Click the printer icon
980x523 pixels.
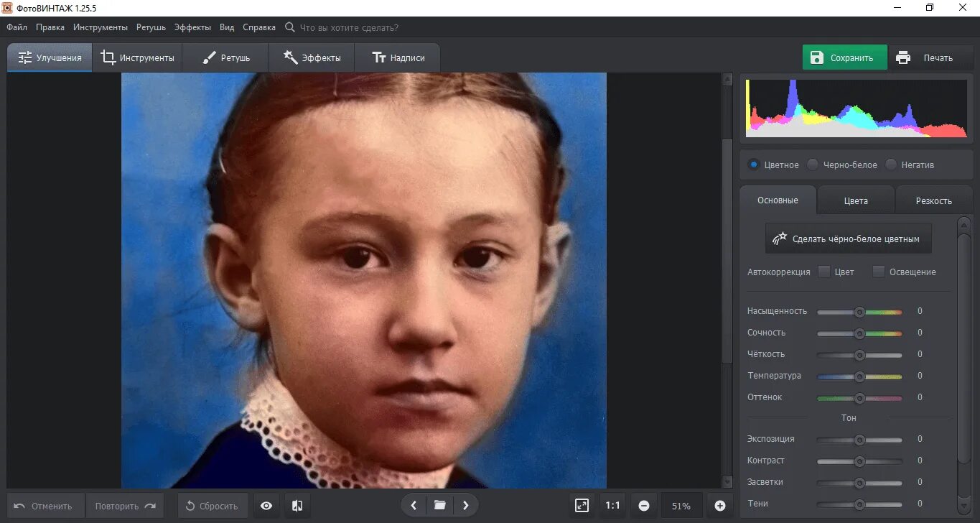[903, 57]
